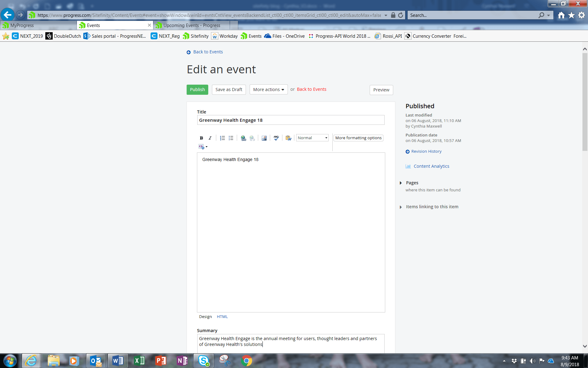
Task: Open the browser Home icon
Action: (561, 15)
